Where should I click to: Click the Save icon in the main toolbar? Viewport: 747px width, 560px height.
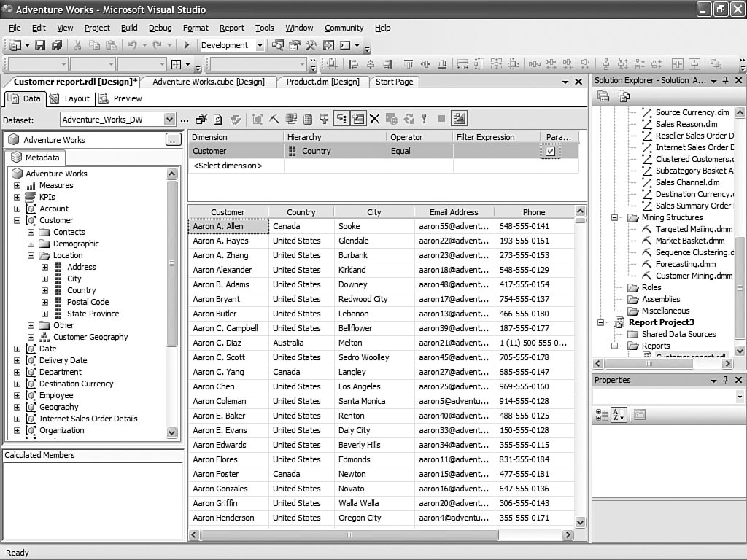tap(41, 45)
